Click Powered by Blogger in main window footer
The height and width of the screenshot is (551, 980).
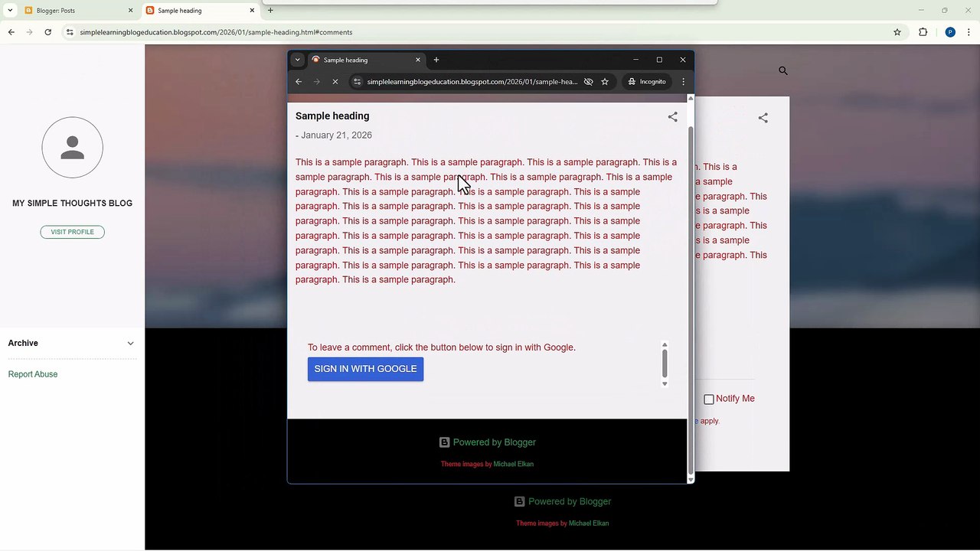(570, 502)
